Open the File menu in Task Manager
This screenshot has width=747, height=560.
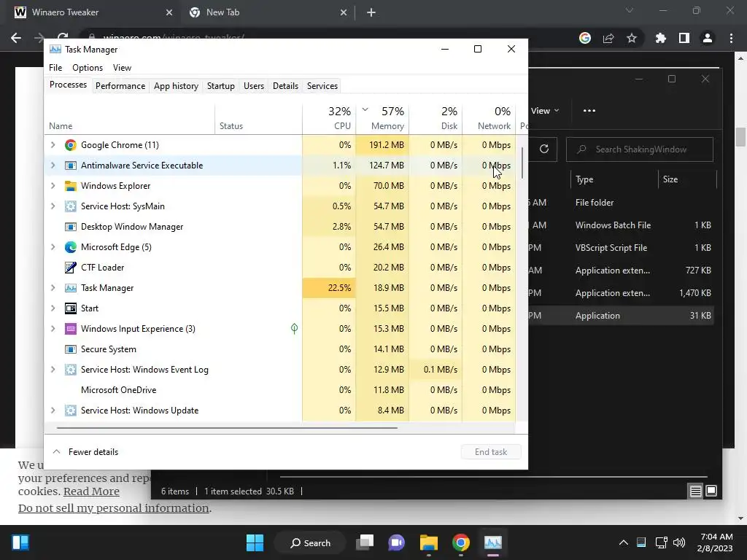pos(55,68)
